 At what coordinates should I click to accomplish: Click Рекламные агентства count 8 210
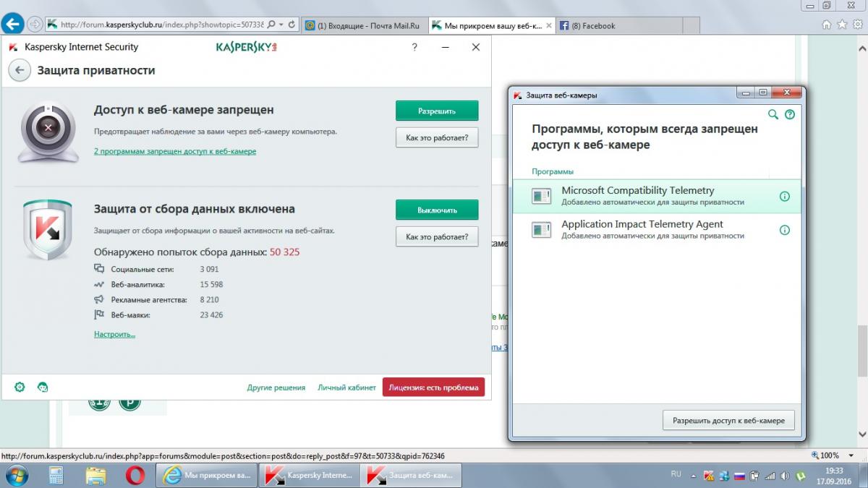209,299
